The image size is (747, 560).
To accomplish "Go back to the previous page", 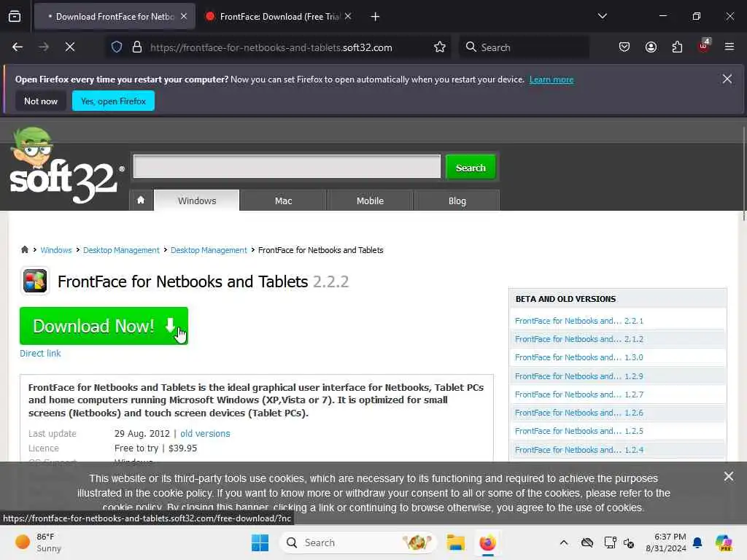I will (18, 47).
